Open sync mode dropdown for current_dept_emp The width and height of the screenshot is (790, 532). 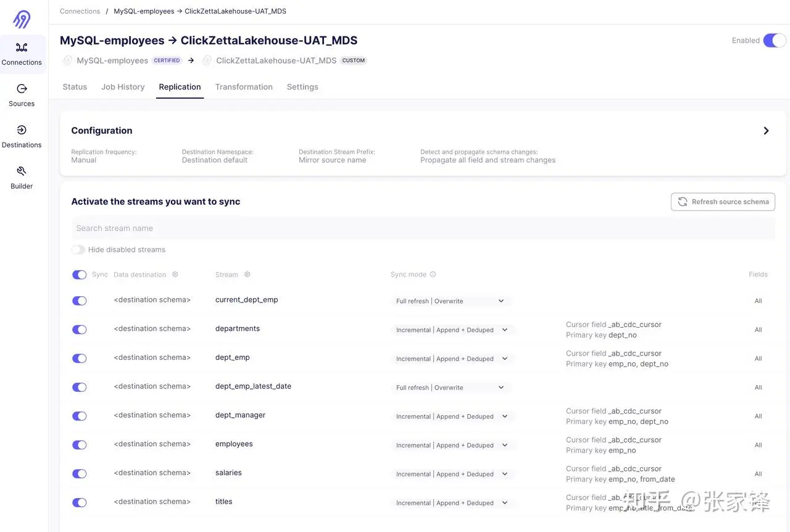coord(451,301)
